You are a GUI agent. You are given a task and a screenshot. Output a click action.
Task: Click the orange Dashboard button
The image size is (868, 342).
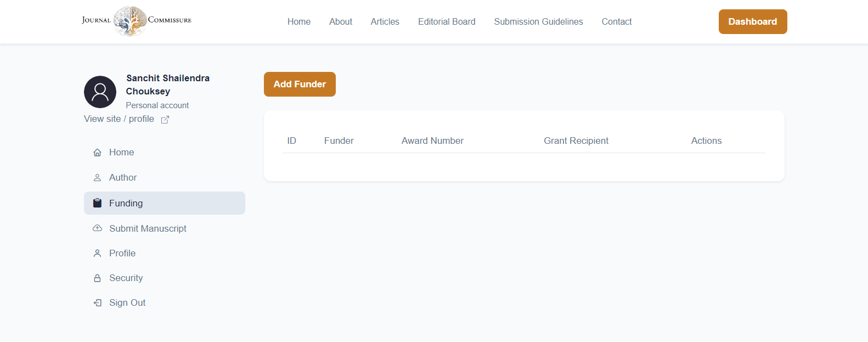[752, 22]
